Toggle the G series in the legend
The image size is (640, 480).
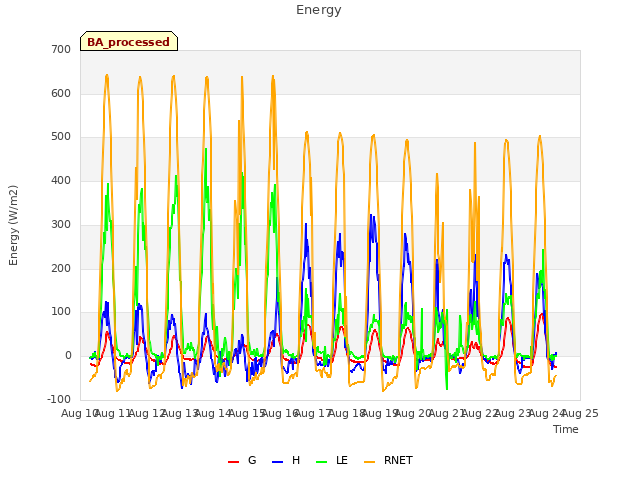242,460
